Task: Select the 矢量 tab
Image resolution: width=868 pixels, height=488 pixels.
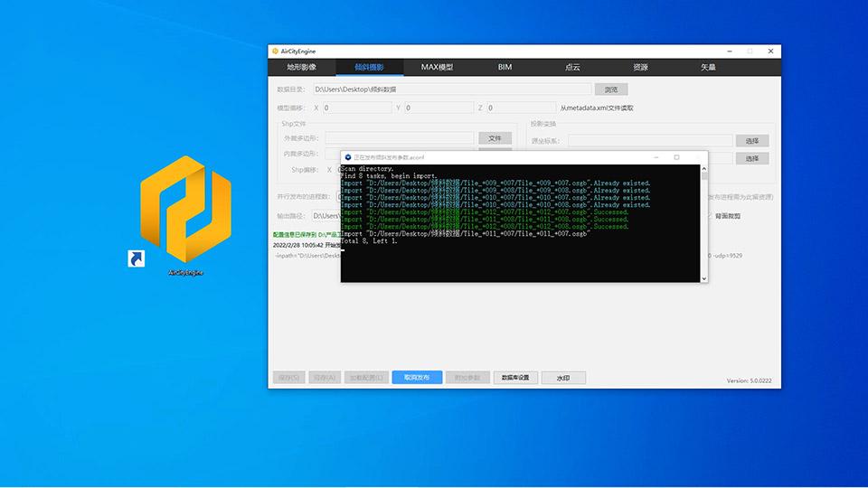Action: click(708, 67)
